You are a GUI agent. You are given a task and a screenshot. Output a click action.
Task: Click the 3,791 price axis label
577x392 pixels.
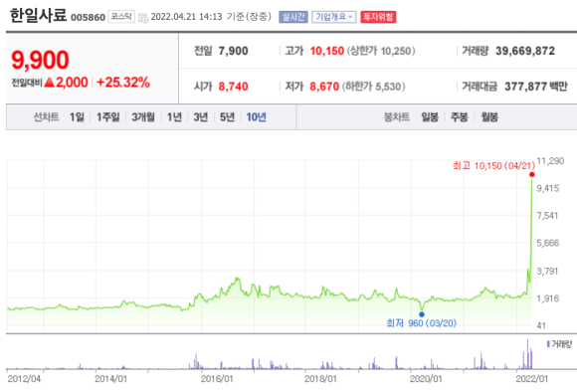click(x=547, y=272)
